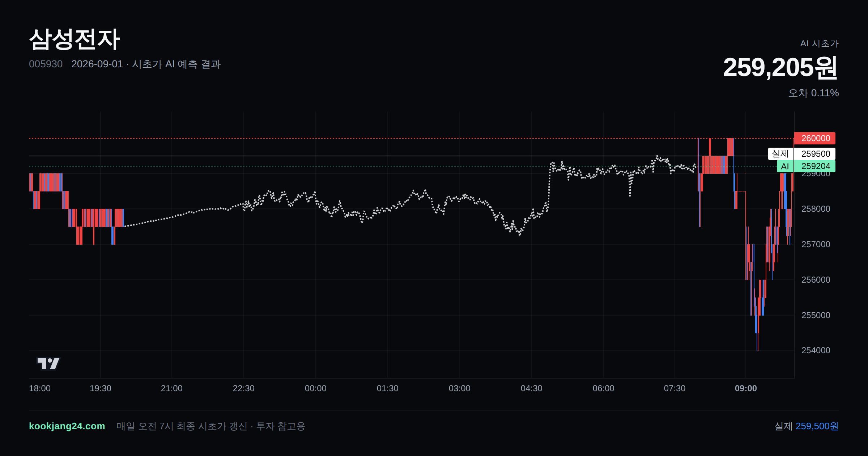
Task: Click the red 260000 price label
Action: pyautogui.click(x=815, y=138)
